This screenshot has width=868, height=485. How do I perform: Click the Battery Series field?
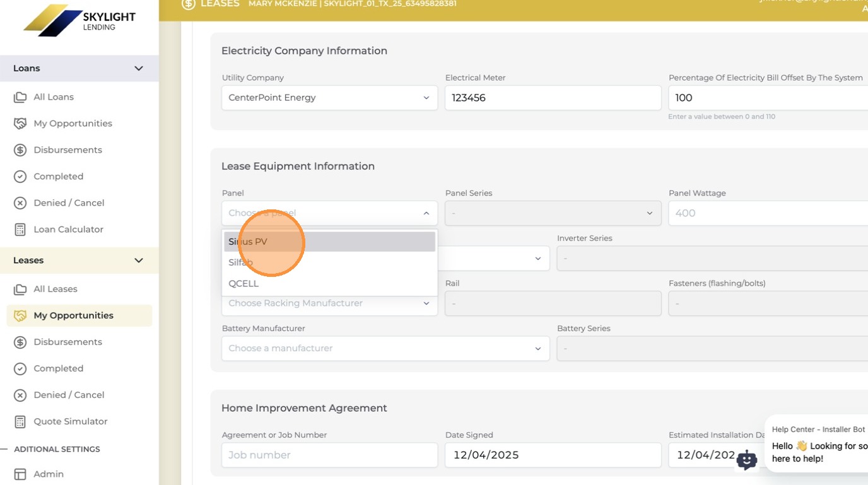(712, 348)
